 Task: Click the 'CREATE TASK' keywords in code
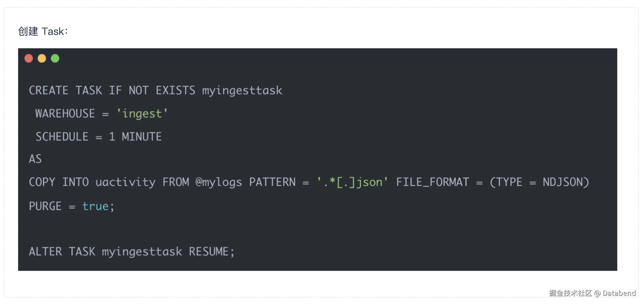(65, 90)
